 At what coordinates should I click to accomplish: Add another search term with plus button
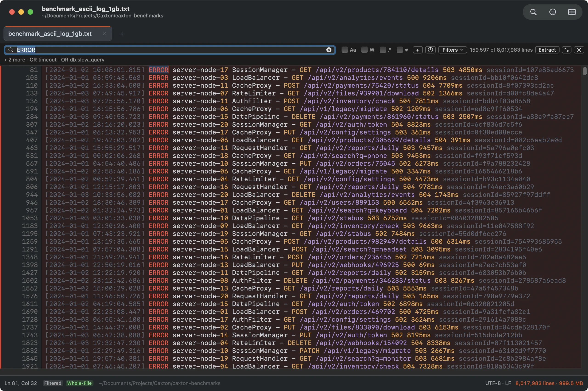(418, 50)
